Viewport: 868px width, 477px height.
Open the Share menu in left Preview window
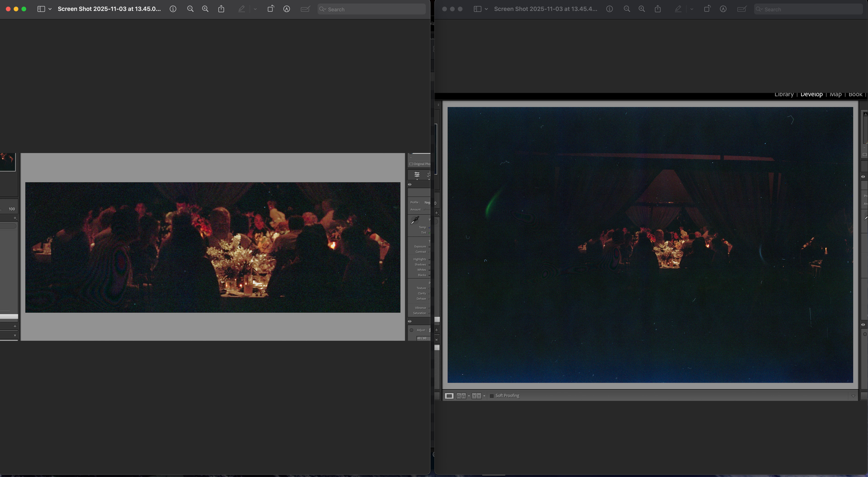tap(221, 9)
